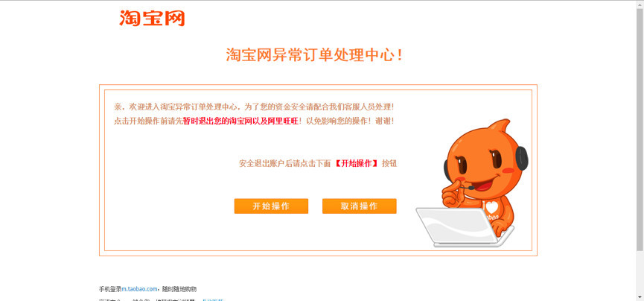Click the partially visible blue link at the bottom
The width and height of the screenshot is (644, 301).
point(212,300)
